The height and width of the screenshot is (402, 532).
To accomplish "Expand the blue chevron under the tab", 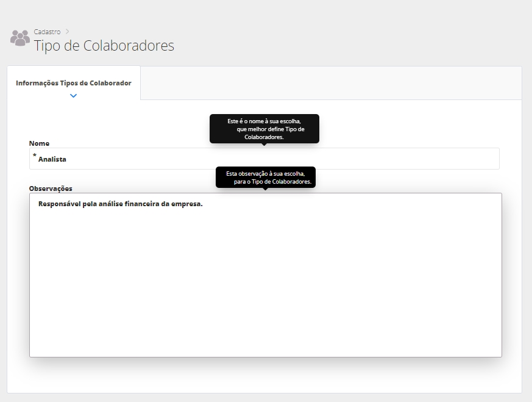I will pos(73,96).
